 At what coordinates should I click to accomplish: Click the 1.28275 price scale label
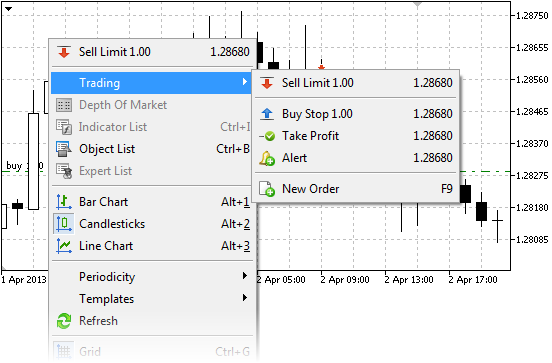pyautogui.click(x=532, y=175)
